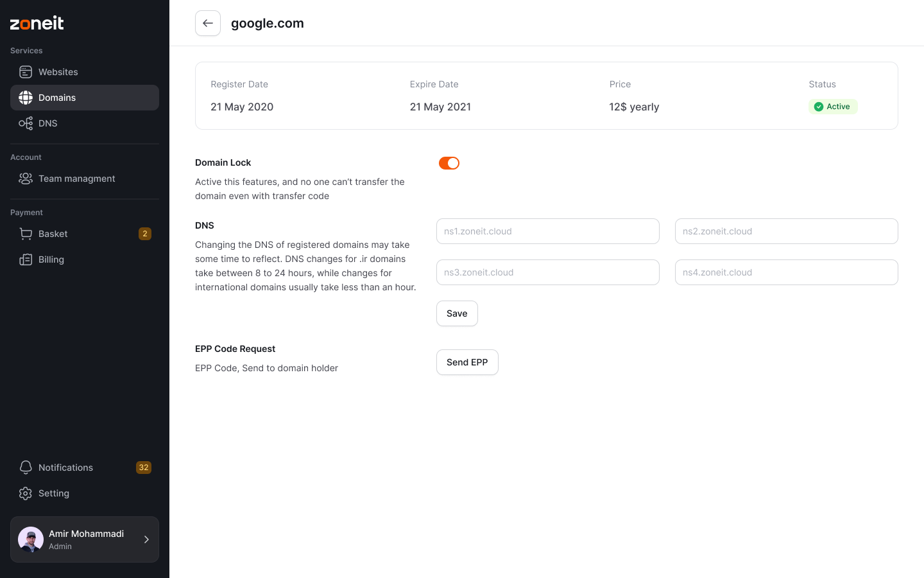Click the price value 12$ yearly
The height and width of the screenshot is (578, 924).
[x=634, y=107]
